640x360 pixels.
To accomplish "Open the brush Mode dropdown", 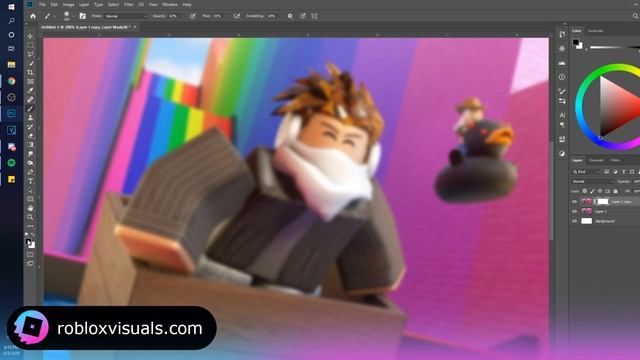I will 126,16.
